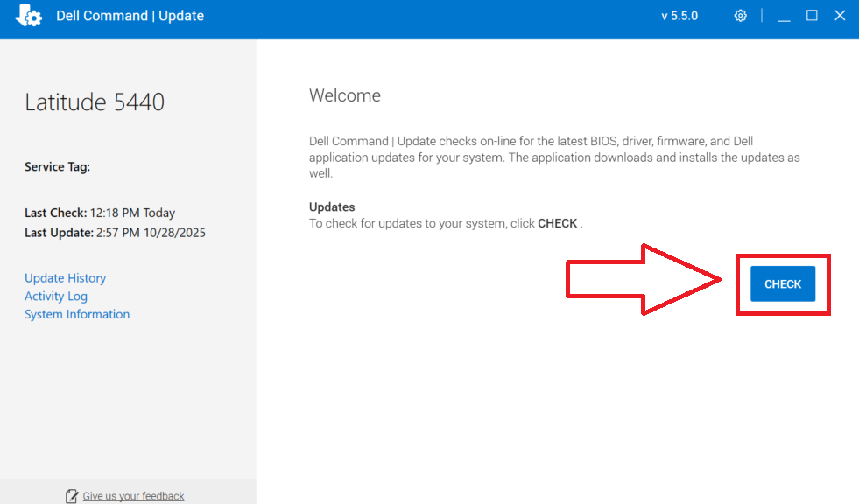View the Activity Log
Viewport: 859px width, 504px height.
pyautogui.click(x=56, y=297)
